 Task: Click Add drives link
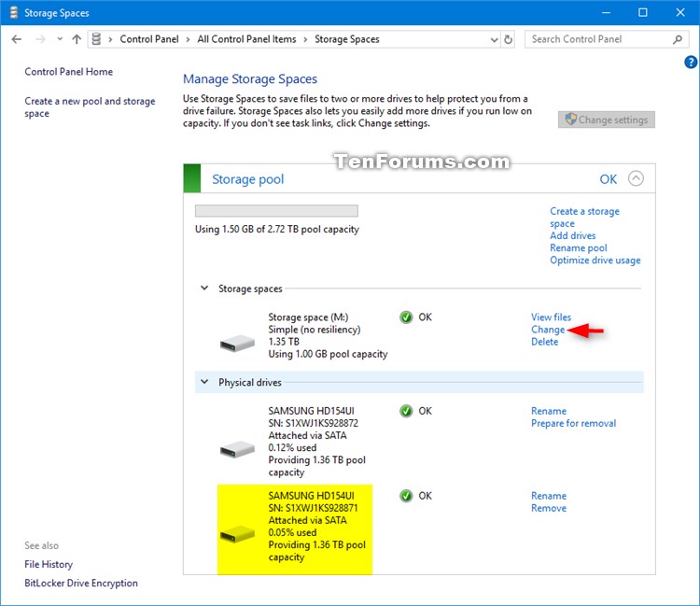572,235
